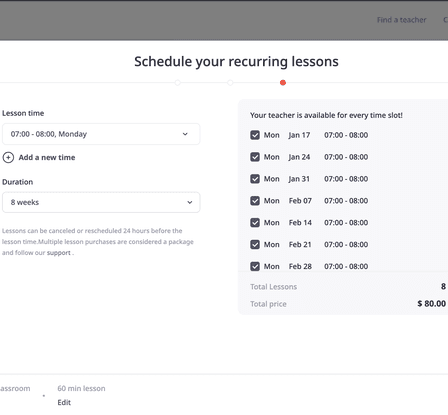Open Find a teacher in top navigation
The image size is (448, 415).
pos(402,20)
